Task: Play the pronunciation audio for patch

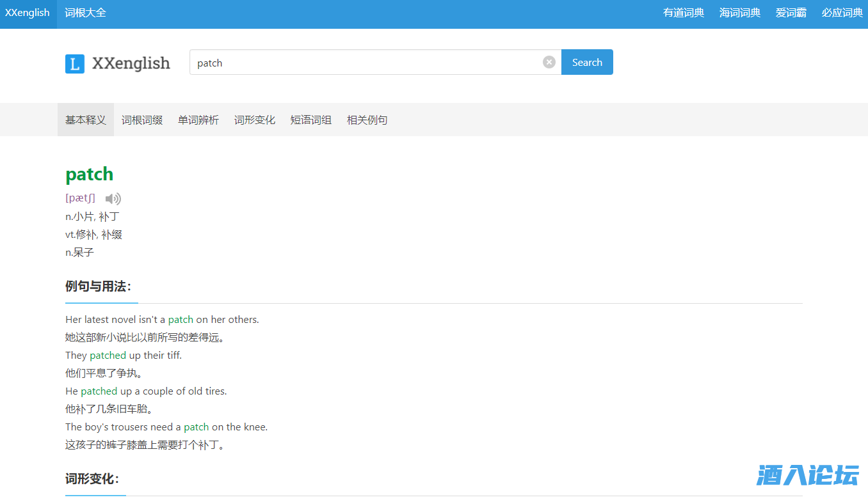Action: [113, 199]
